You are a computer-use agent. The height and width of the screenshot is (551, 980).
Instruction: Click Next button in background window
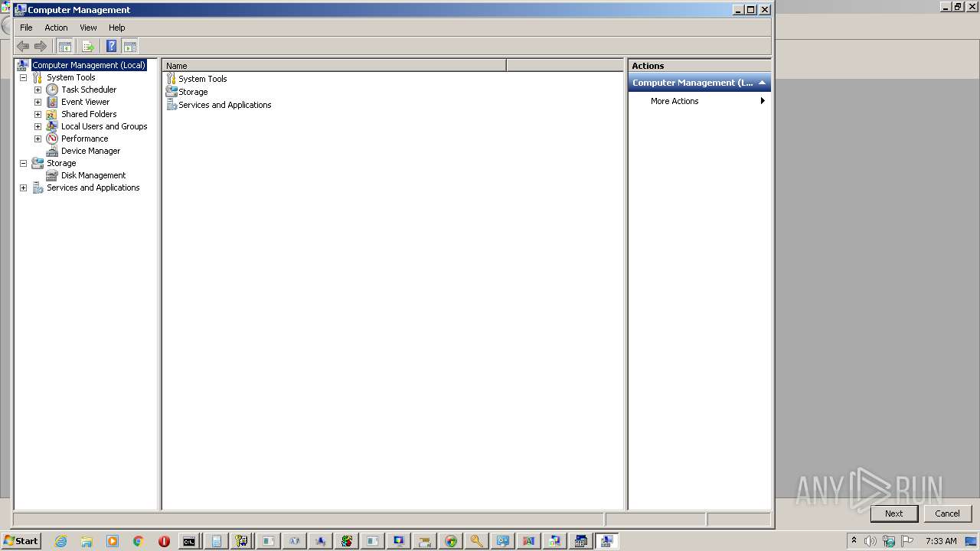[x=893, y=514]
